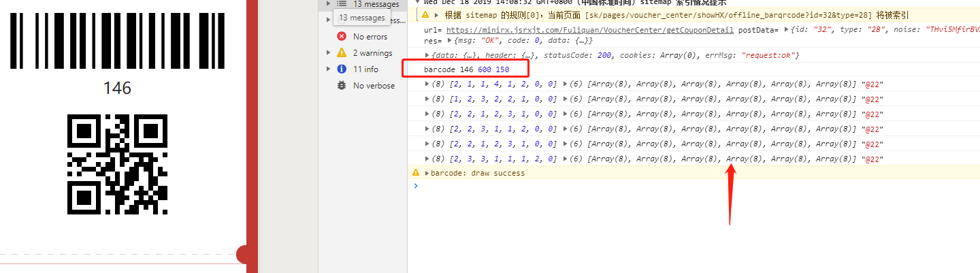The height and width of the screenshot is (273, 980).
Task: Expand the response object with statusCode 200
Action: (x=427, y=55)
